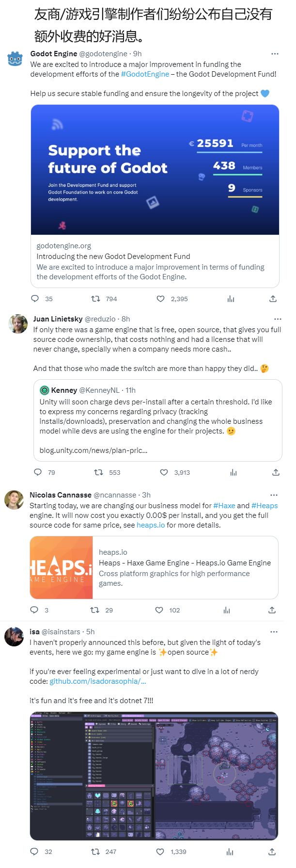Open the Godot Development Fund banner image
The width and height of the screenshot is (296, 868).
(x=155, y=170)
